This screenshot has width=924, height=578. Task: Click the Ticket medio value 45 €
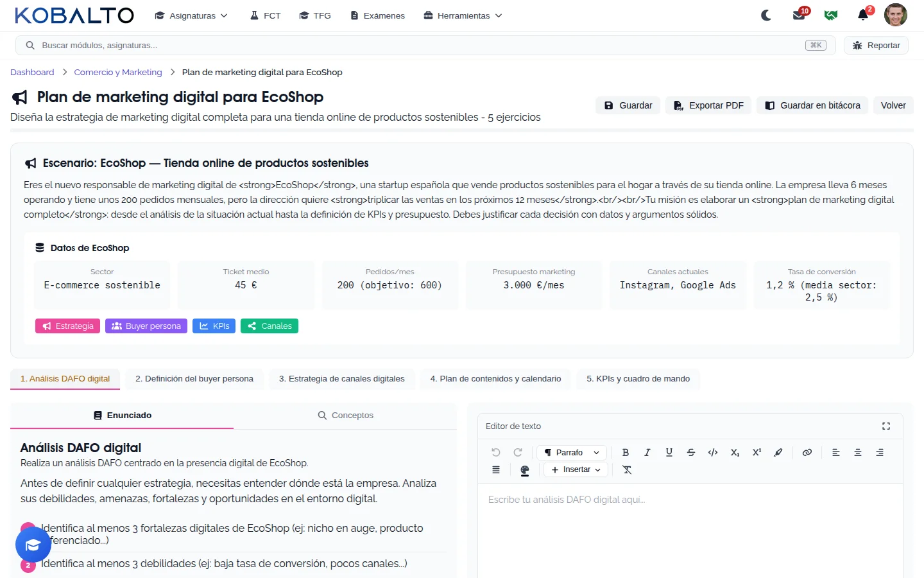(x=246, y=285)
